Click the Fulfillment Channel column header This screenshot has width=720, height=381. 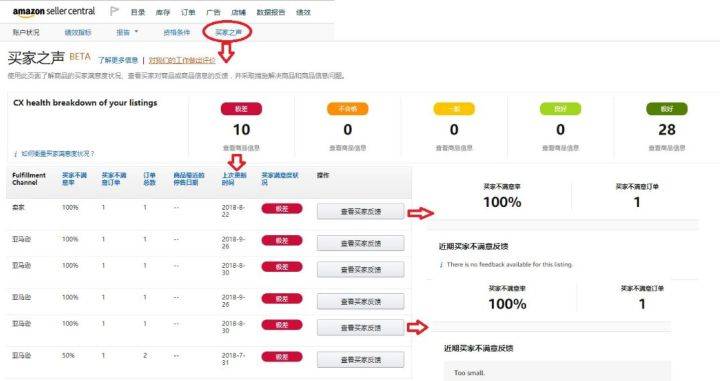pyautogui.click(x=29, y=179)
